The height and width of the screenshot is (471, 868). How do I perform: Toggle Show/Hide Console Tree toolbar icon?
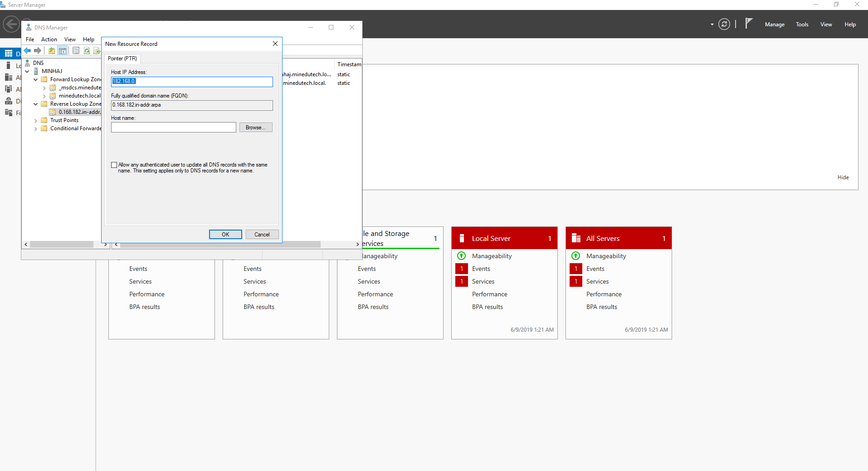tap(63, 51)
